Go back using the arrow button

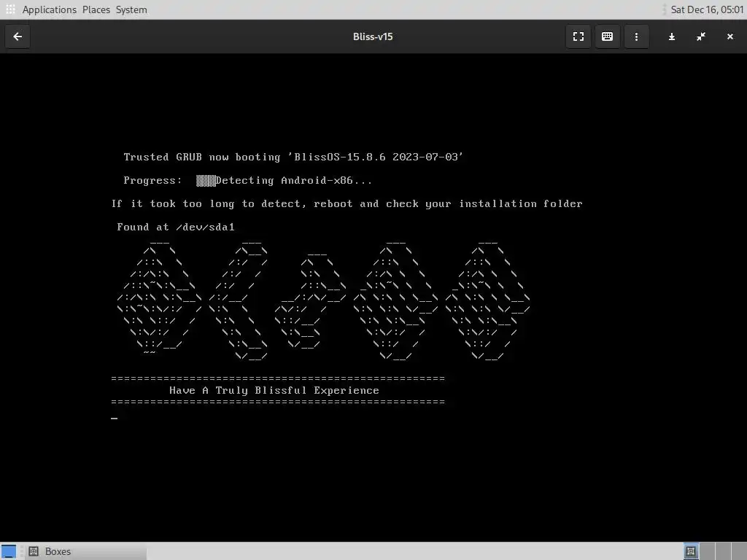[x=18, y=36]
